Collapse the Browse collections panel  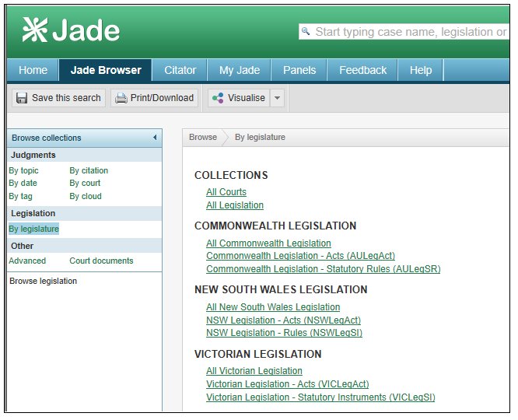coord(155,138)
